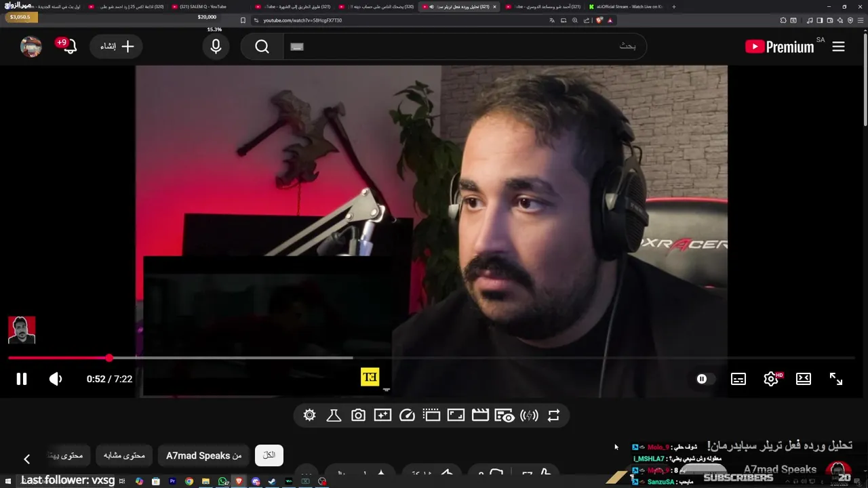Click the translate page icon in address bar

point(552,20)
